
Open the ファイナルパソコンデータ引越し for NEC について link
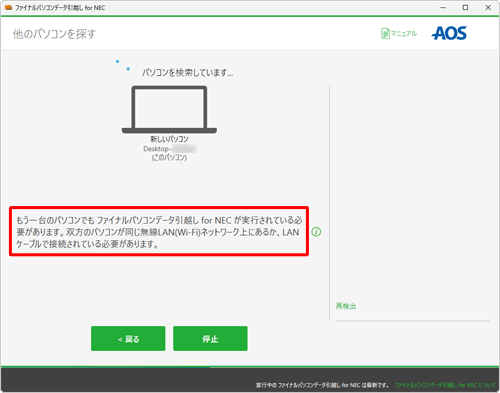445,385
